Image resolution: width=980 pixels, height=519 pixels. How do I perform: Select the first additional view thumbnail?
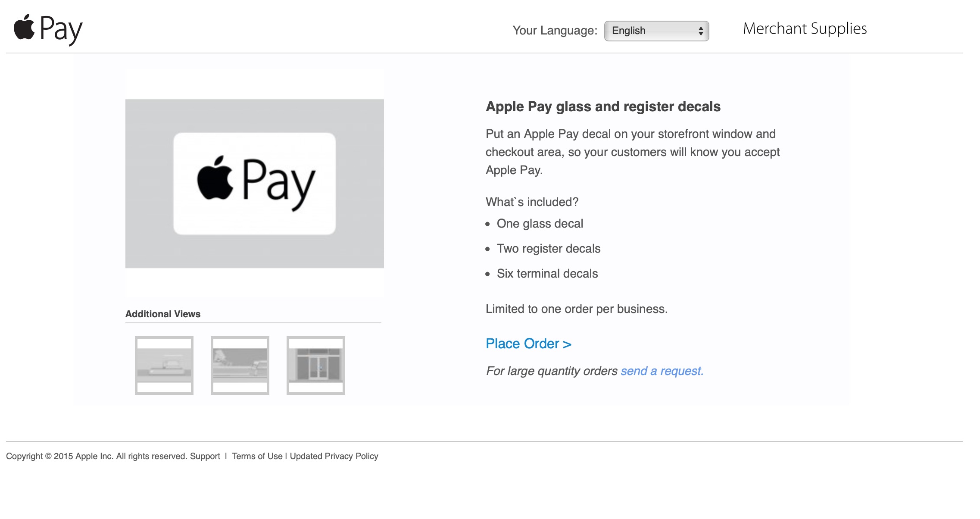(x=164, y=365)
